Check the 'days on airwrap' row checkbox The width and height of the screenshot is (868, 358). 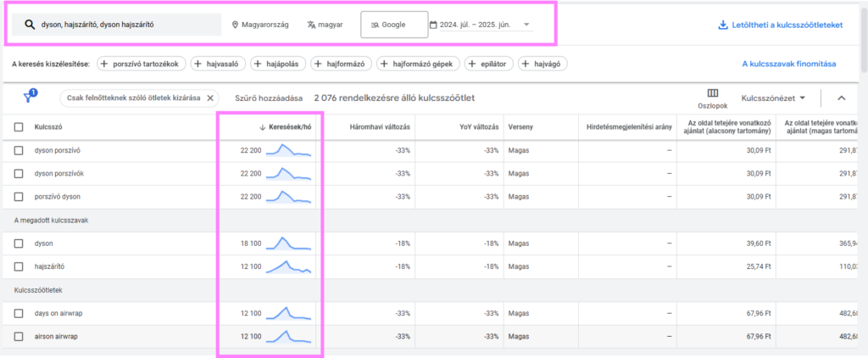click(19, 313)
